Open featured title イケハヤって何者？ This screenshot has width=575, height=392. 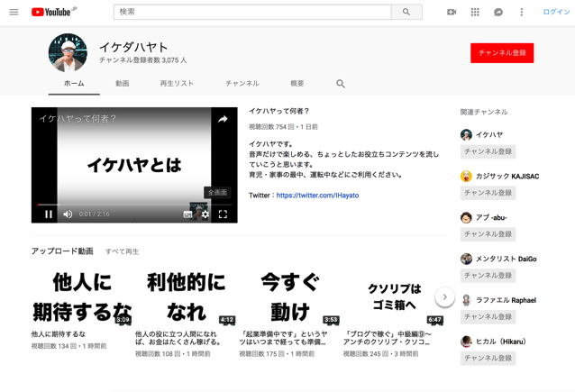tap(279, 111)
